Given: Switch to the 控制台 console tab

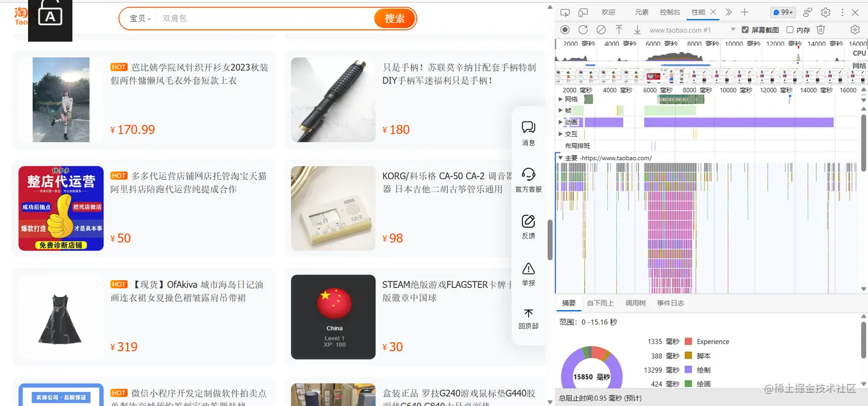Looking at the screenshot, I should click(670, 12).
